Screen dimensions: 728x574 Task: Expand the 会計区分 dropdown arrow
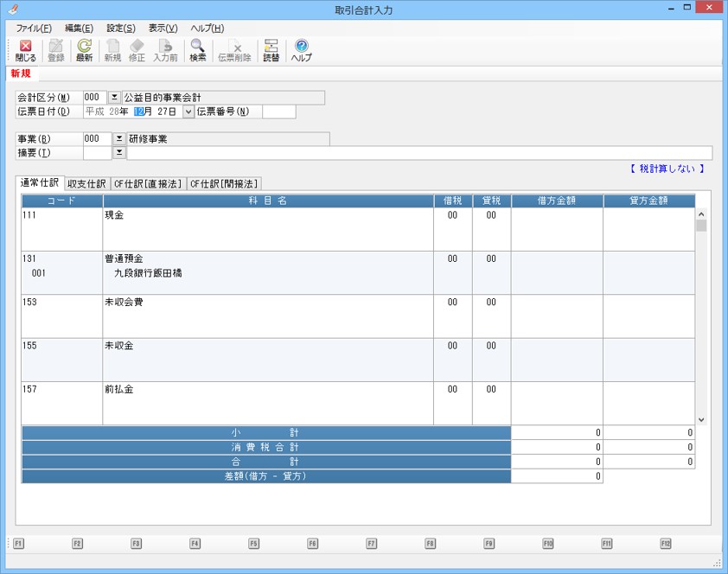(x=114, y=98)
